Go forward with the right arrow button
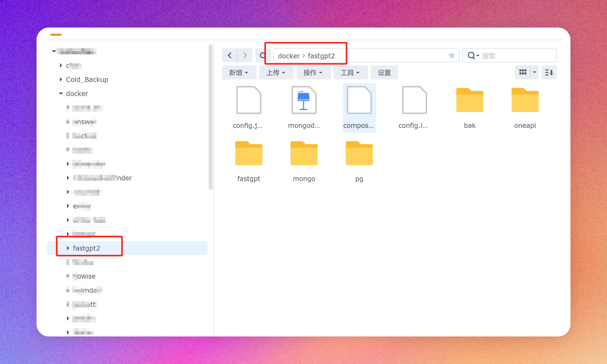This screenshot has height=364, width=607. click(245, 55)
